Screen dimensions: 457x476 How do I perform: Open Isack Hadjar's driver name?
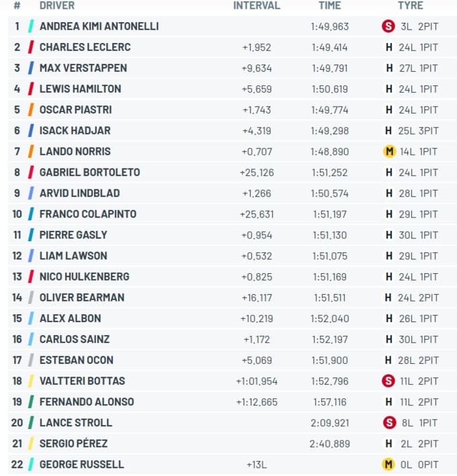click(75, 130)
